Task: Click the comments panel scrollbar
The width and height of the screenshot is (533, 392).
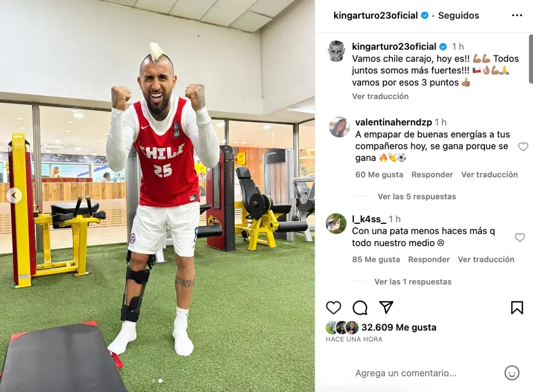Action: click(530, 58)
